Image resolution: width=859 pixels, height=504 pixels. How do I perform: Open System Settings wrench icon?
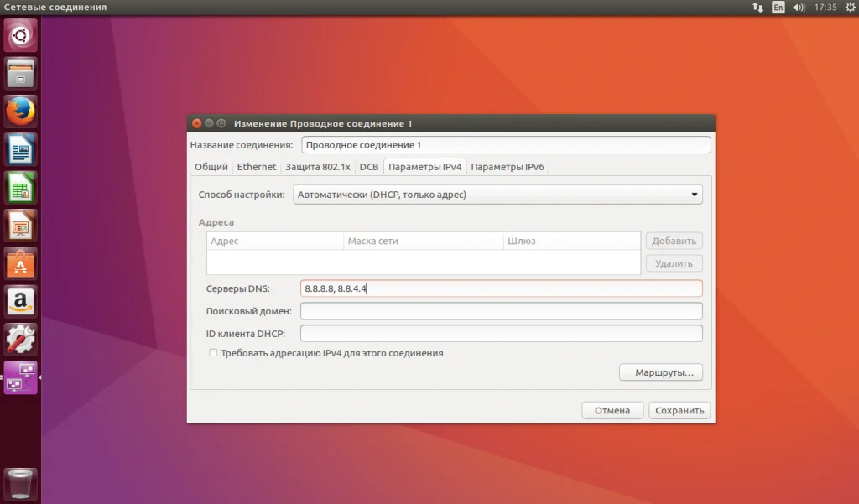20,339
